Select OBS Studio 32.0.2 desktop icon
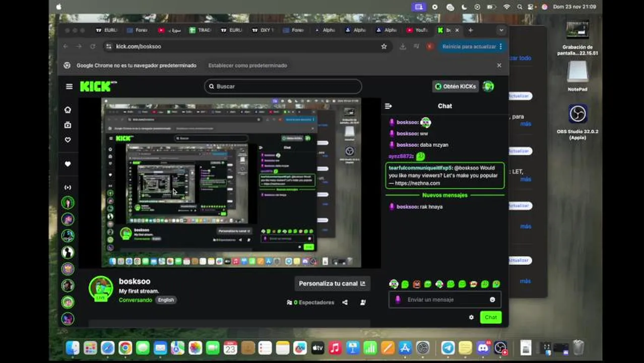 [x=577, y=123]
